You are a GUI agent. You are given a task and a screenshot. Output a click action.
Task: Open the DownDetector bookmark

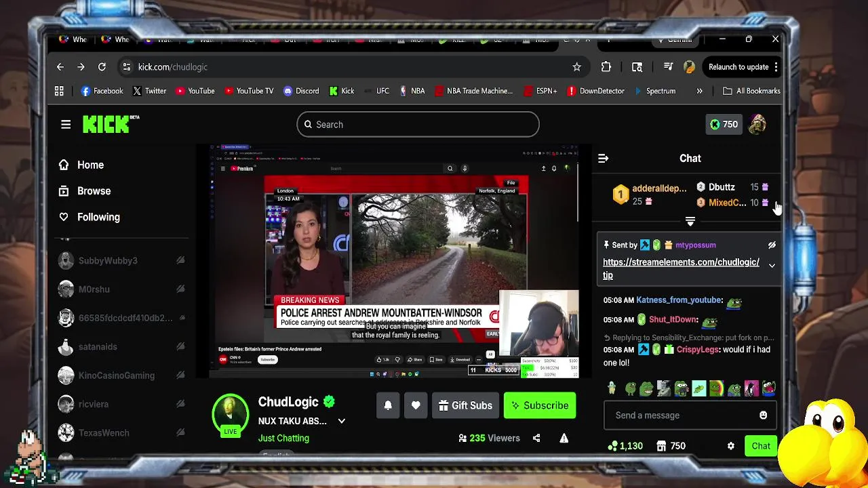[x=595, y=91]
